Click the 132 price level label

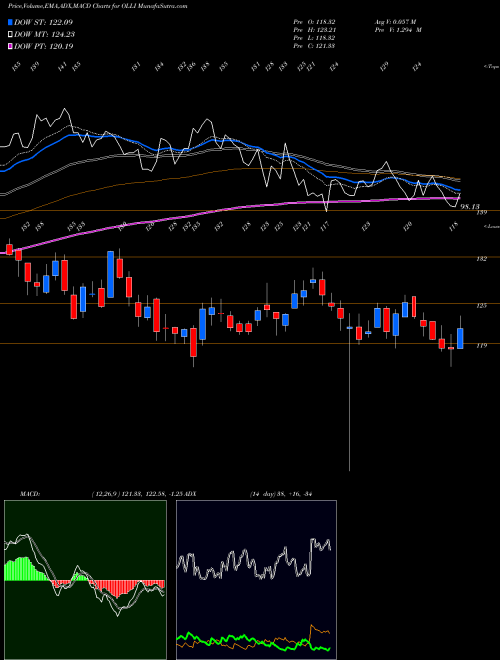tap(482, 259)
